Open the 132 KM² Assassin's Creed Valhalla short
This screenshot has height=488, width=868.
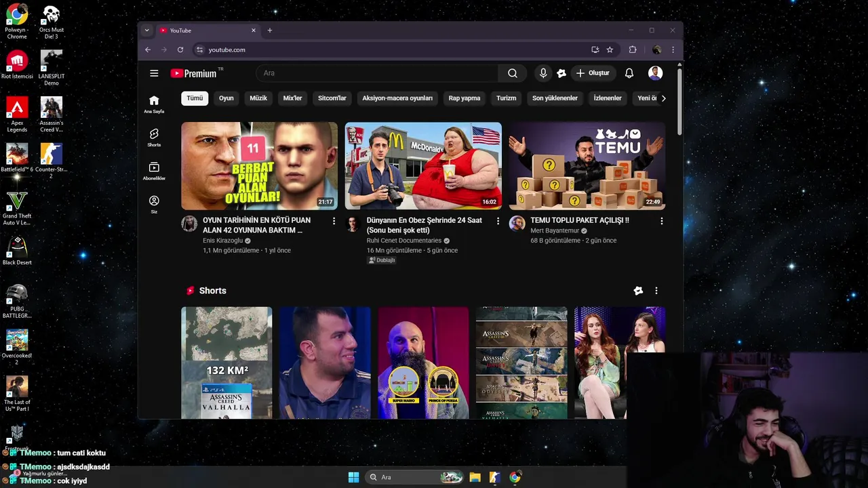(226, 363)
